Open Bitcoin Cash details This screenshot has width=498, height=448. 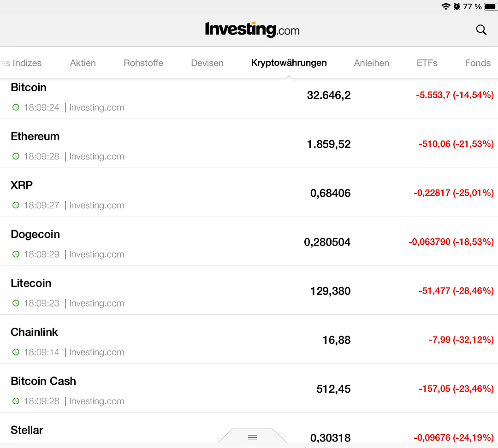pos(184,389)
